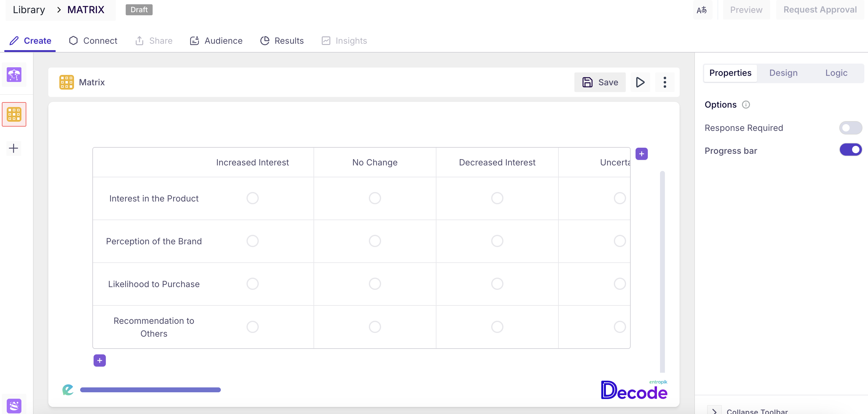Viewport: 868px width, 414px height.
Task: Select the Matrix block in left sidebar
Action: (x=14, y=114)
